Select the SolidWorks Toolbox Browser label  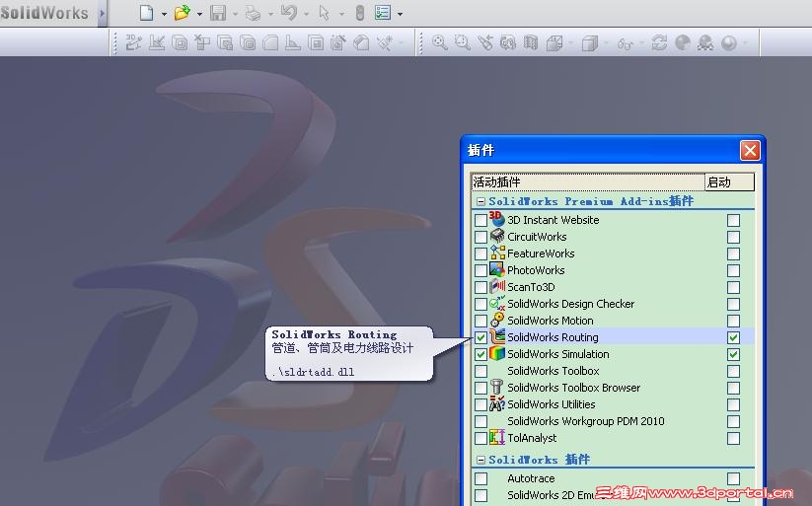(x=574, y=388)
